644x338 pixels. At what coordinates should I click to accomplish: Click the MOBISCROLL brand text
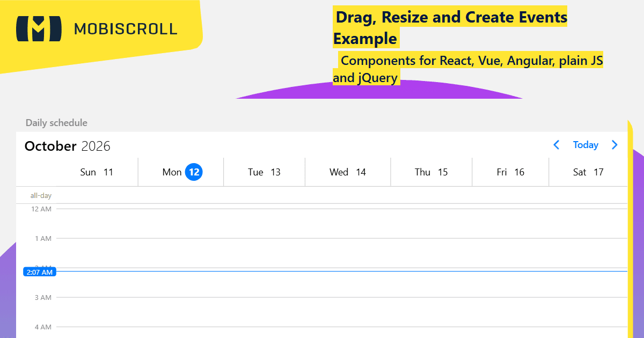point(126,28)
